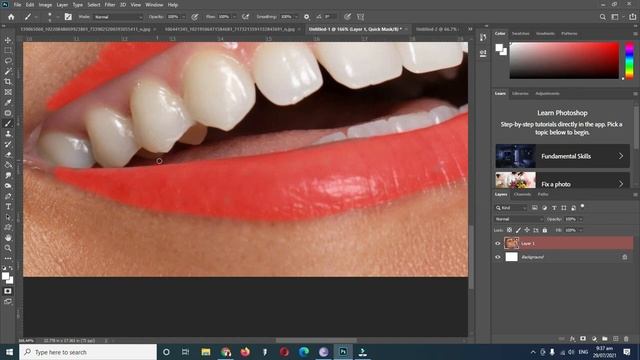Image resolution: width=640 pixels, height=360 pixels.
Task: Open the File menu
Action: point(17,5)
